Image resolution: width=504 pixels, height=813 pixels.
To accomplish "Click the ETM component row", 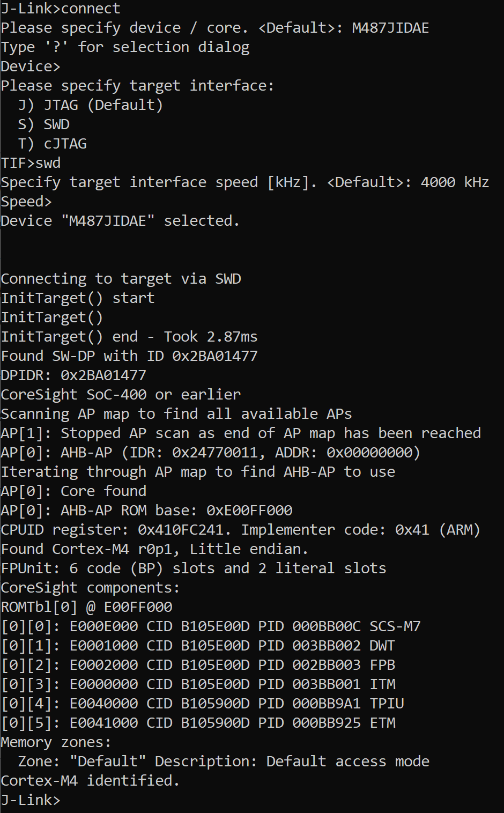I will click(x=198, y=723).
